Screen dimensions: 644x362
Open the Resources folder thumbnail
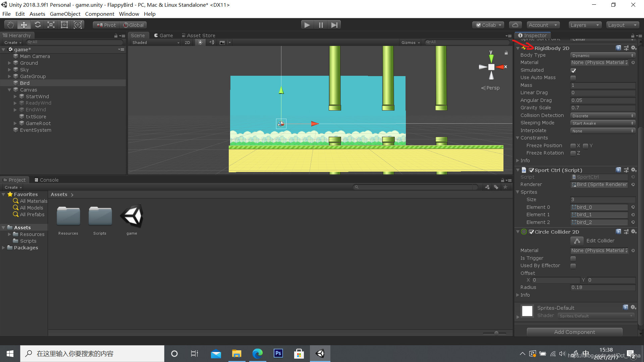pyautogui.click(x=68, y=216)
